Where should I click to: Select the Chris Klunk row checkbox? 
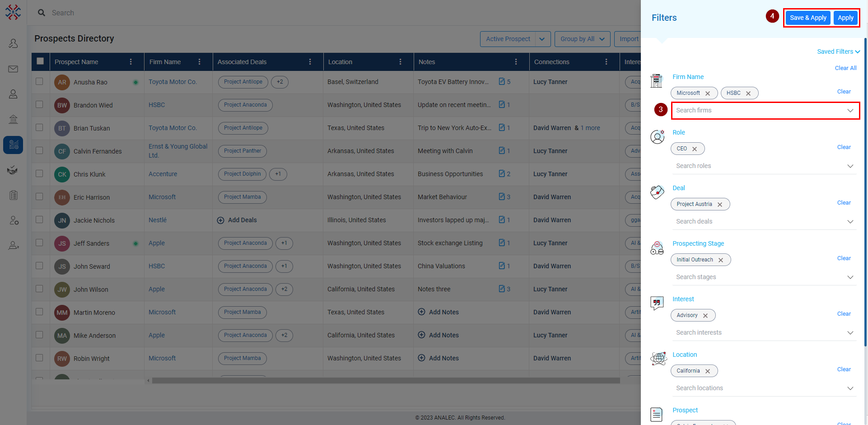pyautogui.click(x=39, y=173)
